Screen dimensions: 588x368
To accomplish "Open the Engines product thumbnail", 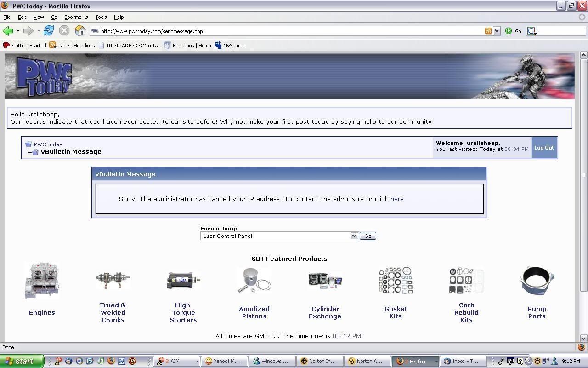I will point(42,281).
